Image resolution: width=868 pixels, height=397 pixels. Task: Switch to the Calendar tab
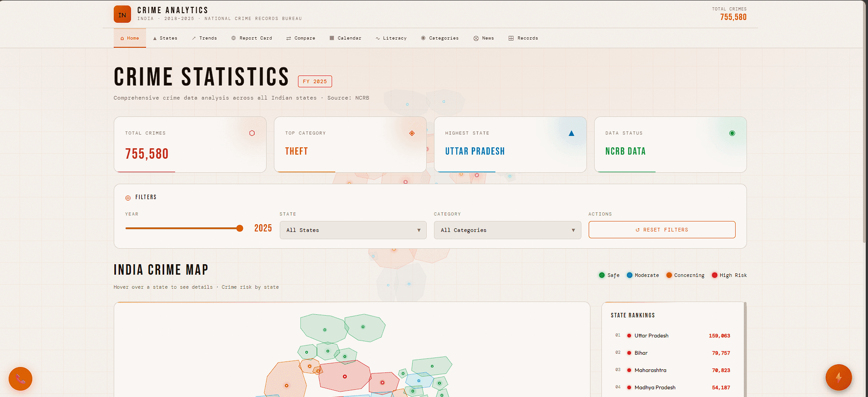click(345, 38)
